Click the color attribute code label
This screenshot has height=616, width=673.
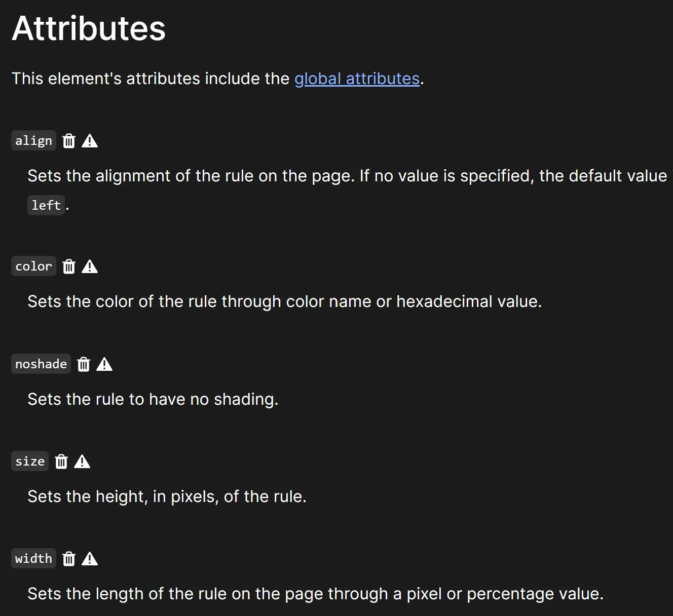pyautogui.click(x=33, y=266)
